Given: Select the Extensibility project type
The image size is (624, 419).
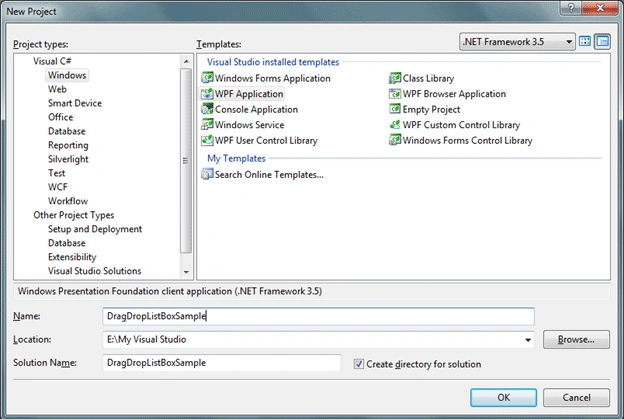Looking at the screenshot, I should click(x=72, y=257).
